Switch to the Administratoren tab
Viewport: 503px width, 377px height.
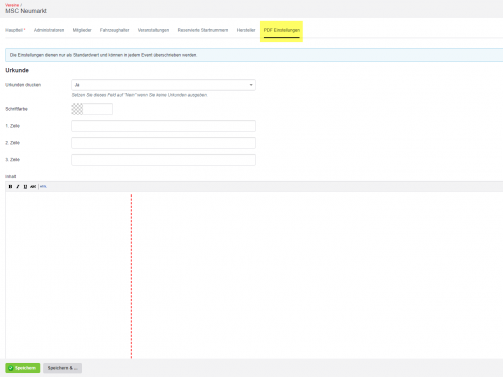[49, 30]
